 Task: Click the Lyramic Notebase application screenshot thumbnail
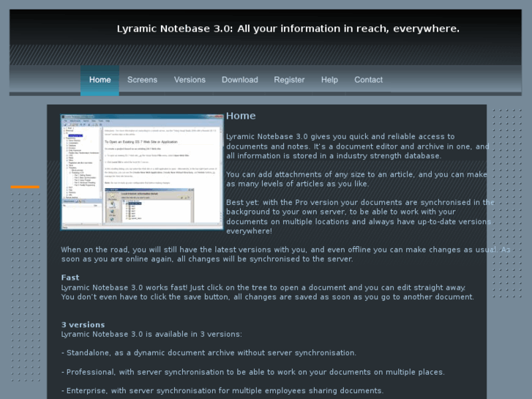tap(142, 172)
